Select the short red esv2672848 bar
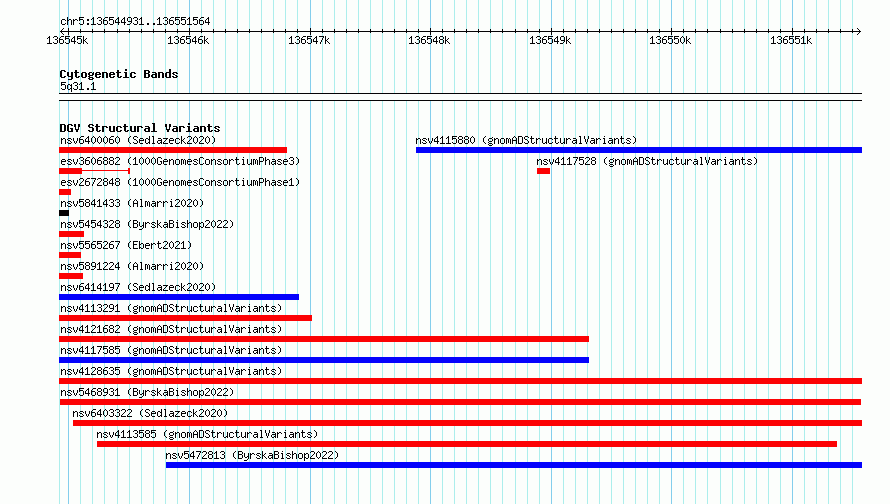Screen dimensions: 890x504 point(65,192)
